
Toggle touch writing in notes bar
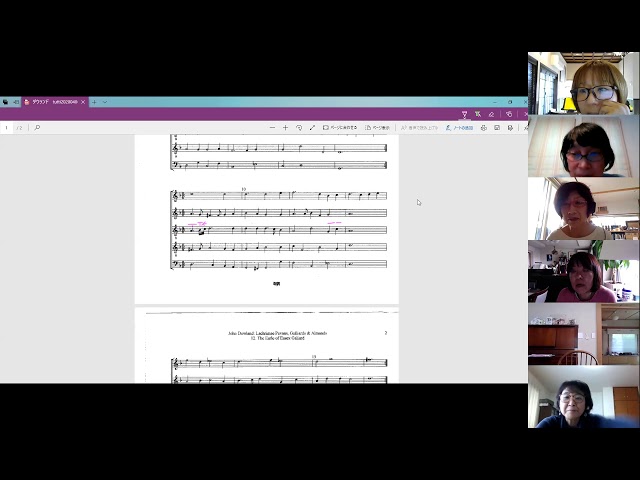coord(509,114)
